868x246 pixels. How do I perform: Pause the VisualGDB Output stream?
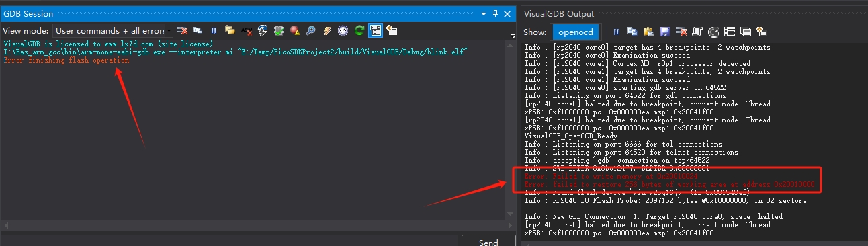click(616, 32)
